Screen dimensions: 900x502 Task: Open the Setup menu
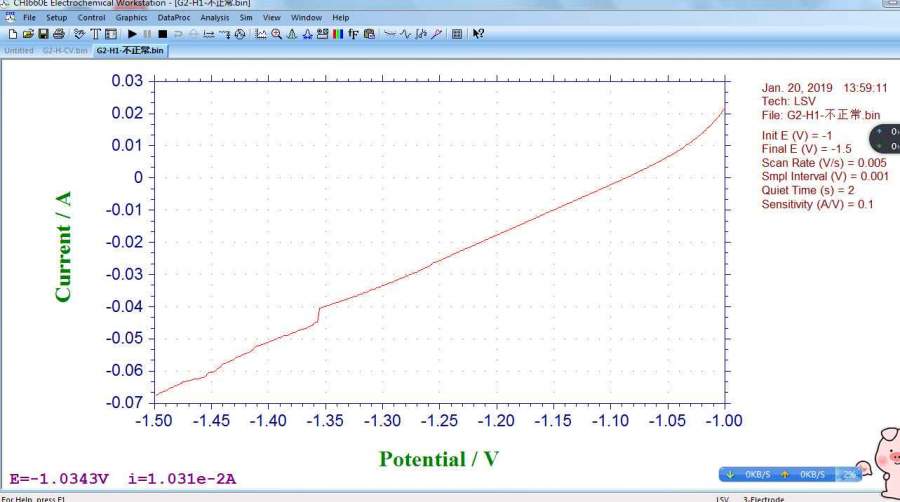coord(57,18)
